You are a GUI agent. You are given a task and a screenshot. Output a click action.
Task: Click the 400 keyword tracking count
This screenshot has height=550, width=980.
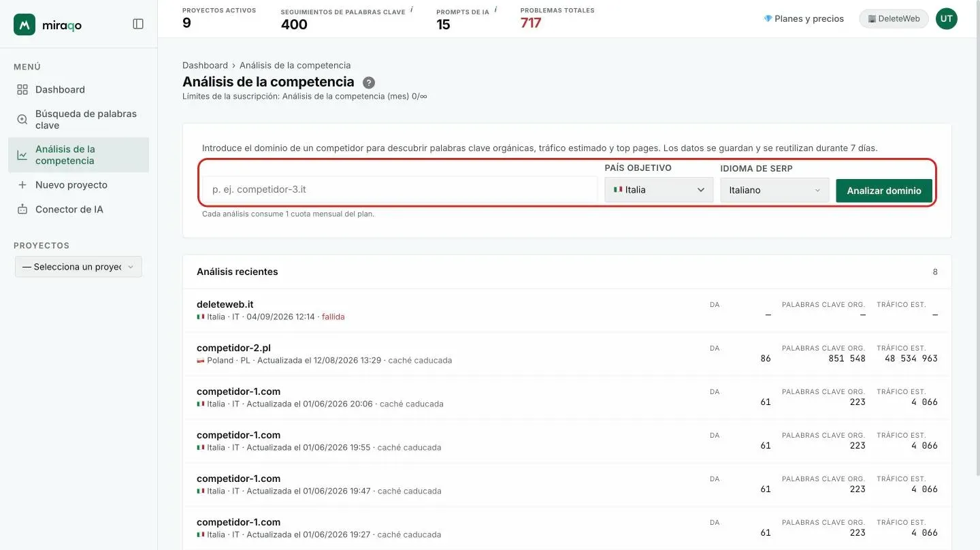[x=294, y=25]
